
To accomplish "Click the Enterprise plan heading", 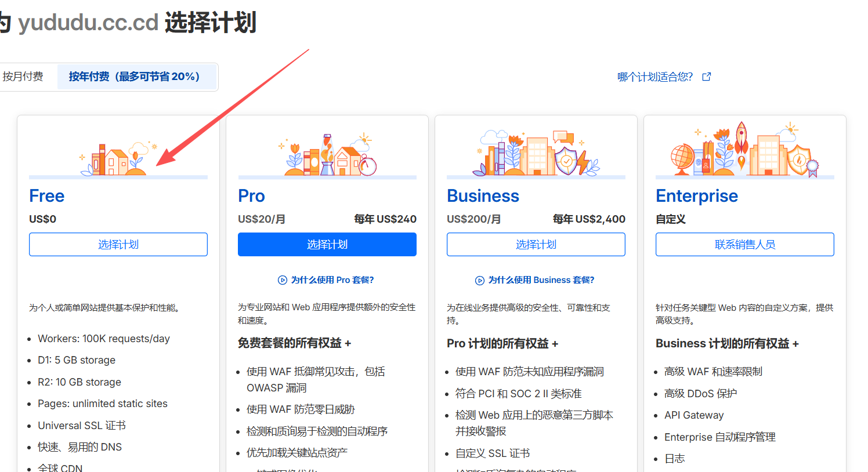I will (x=697, y=196).
